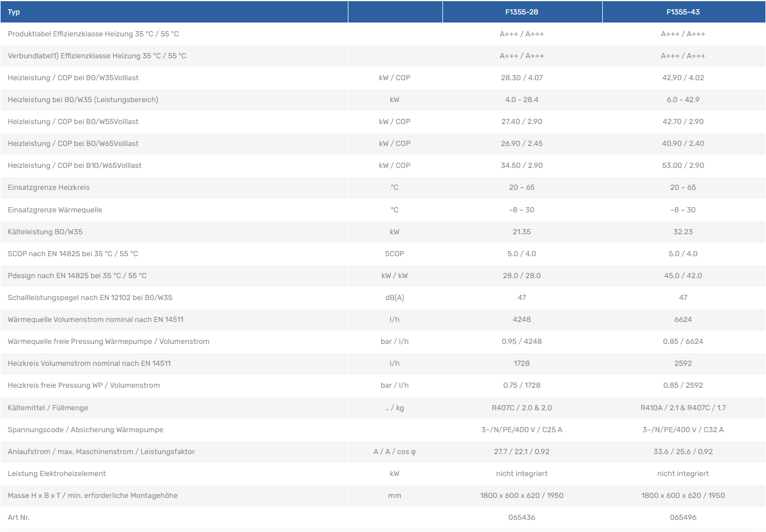Click the 3~/N/PE/400 V / C25 A value
Viewport: 766px width, 532px height.
coord(521,430)
